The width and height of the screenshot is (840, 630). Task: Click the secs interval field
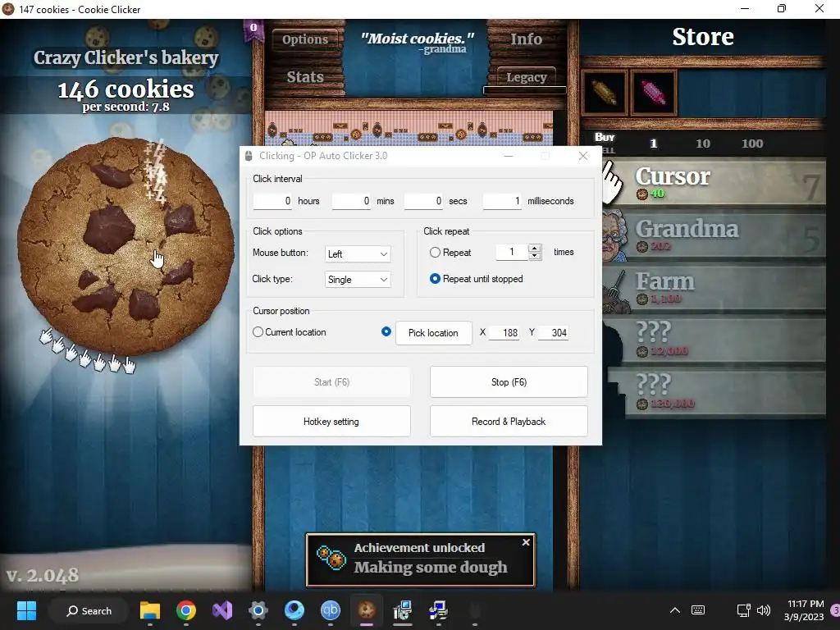[x=424, y=201]
